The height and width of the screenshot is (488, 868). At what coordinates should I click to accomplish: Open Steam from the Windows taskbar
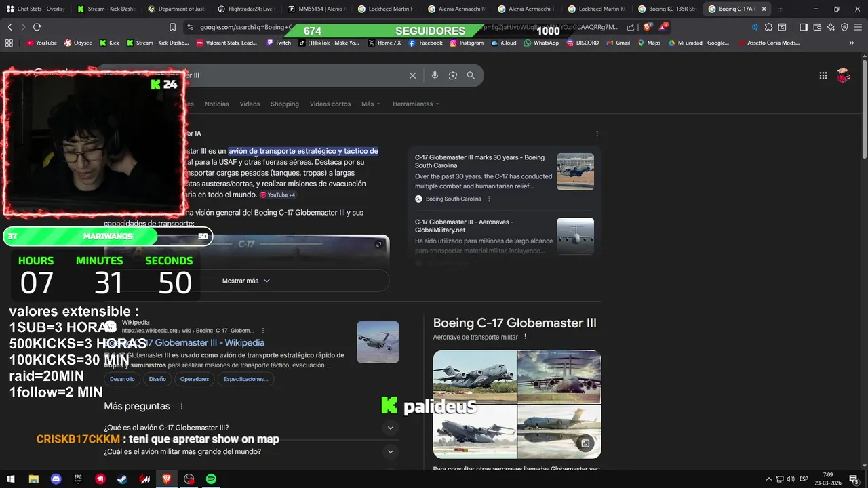click(122, 479)
